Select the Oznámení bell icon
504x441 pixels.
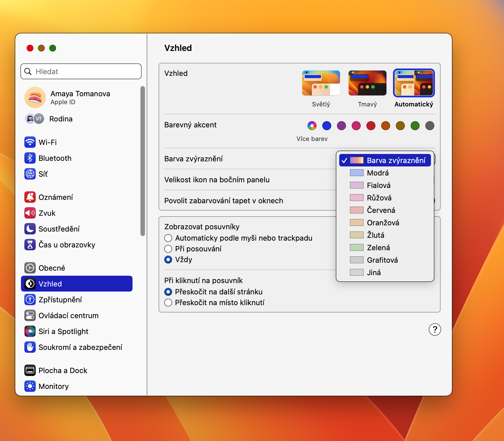click(30, 197)
